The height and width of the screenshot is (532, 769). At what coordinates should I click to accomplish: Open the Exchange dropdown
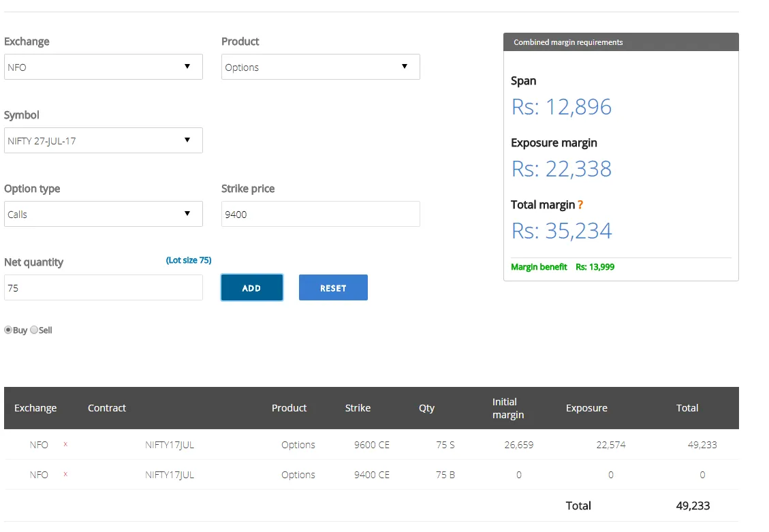coord(103,66)
